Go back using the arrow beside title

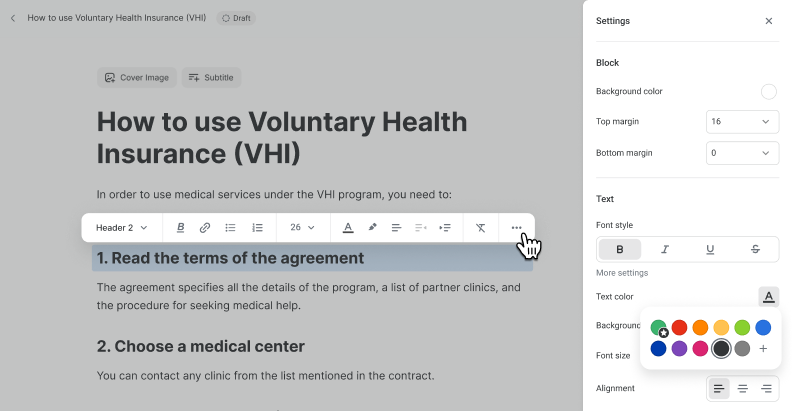coord(13,18)
